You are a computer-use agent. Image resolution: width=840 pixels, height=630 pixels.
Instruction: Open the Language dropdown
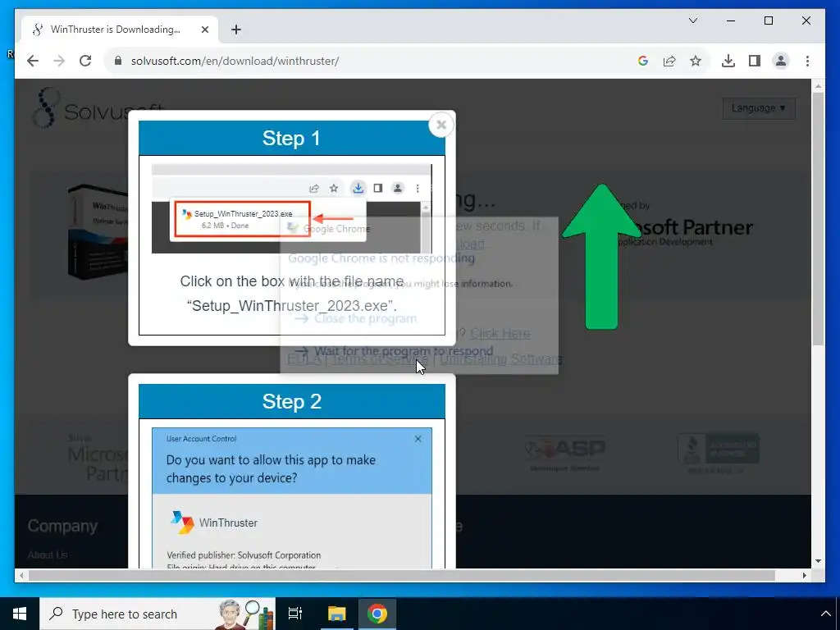[759, 108]
